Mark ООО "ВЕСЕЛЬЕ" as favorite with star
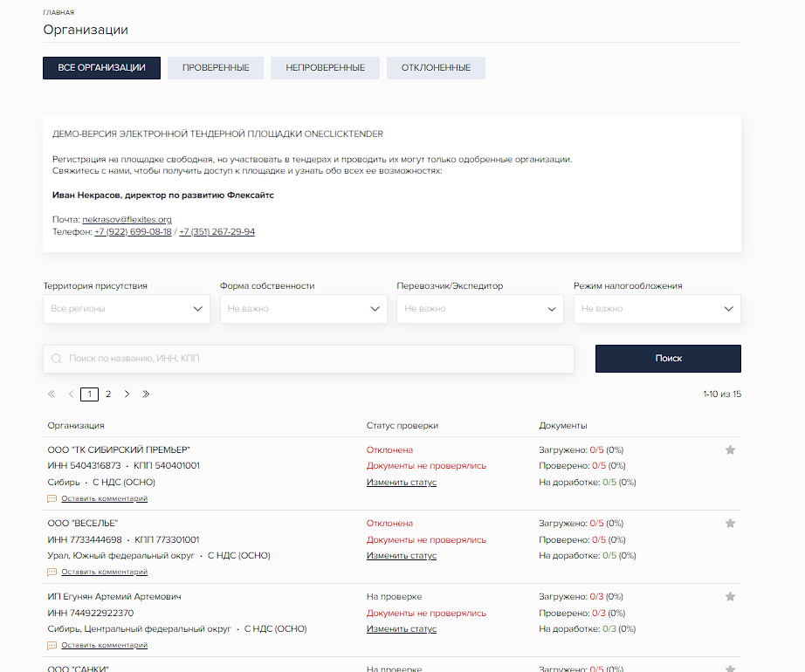 click(x=730, y=524)
